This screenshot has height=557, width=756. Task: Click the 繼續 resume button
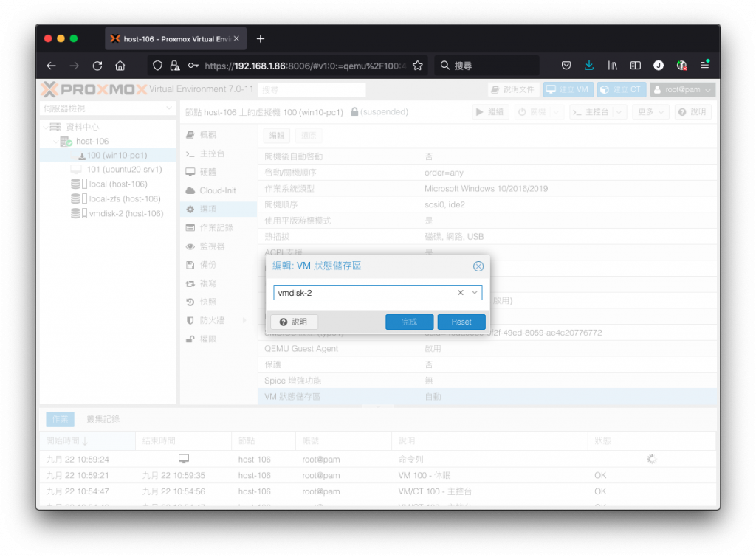point(490,112)
